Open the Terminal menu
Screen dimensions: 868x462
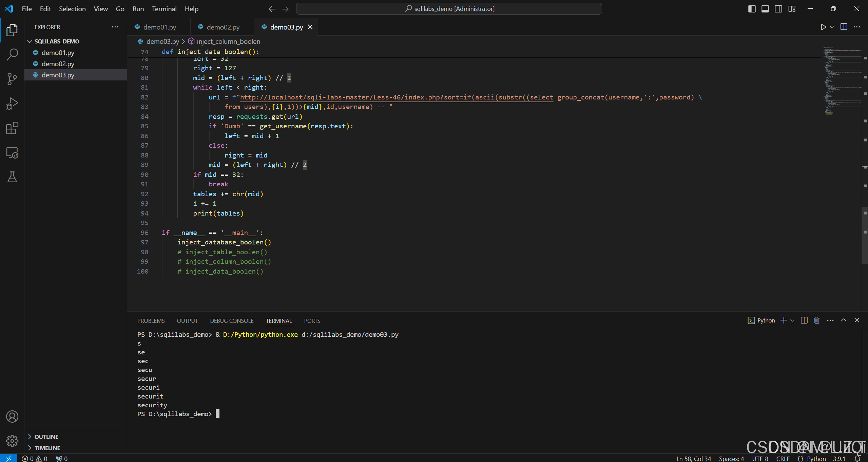(x=164, y=9)
